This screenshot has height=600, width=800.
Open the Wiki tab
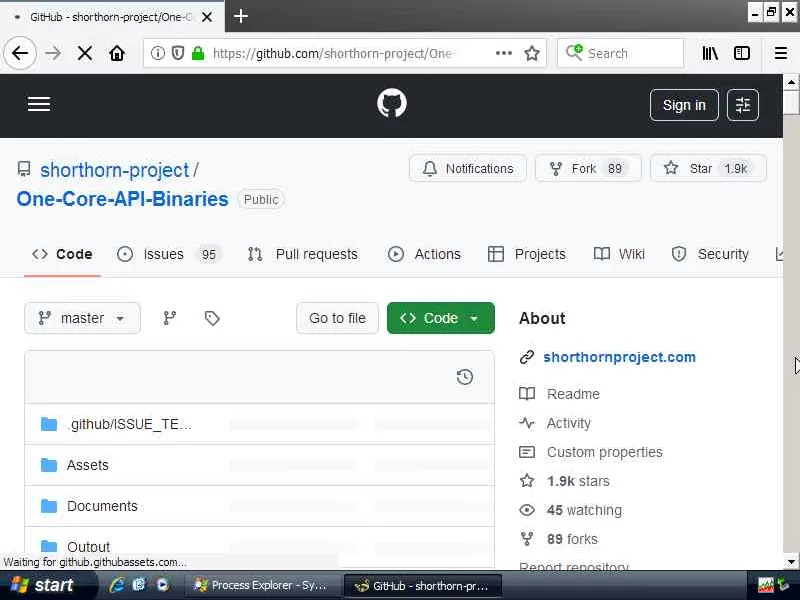click(x=619, y=254)
